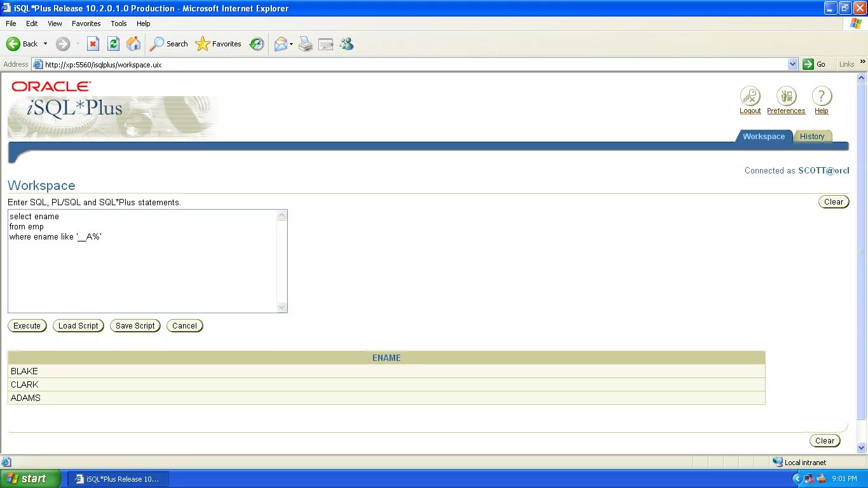
Task: Click the ENAME column header
Action: pos(386,358)
